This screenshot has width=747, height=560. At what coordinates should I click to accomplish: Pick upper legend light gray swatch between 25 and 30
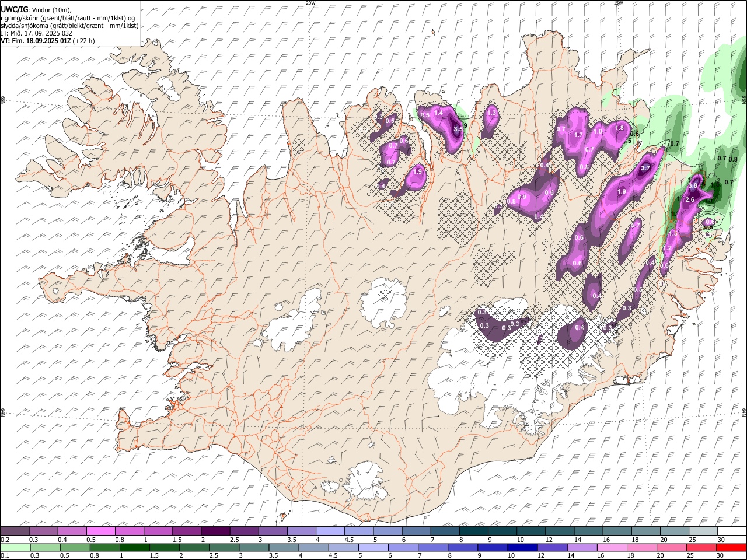pos(703,531)
